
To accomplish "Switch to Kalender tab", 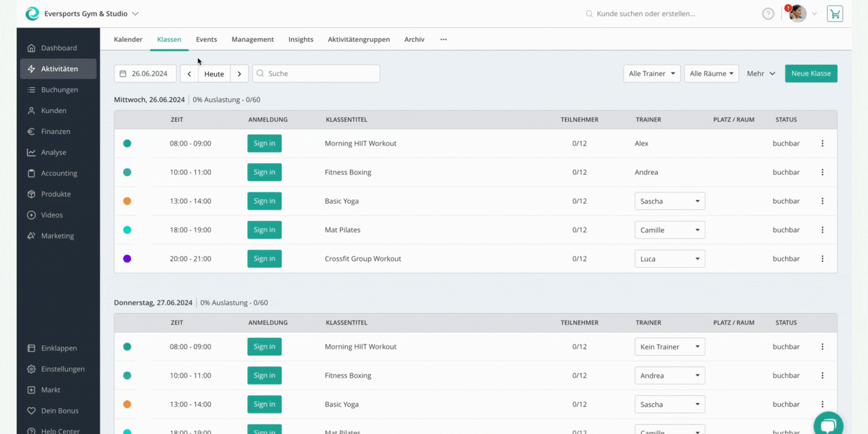I will point(128,39).
